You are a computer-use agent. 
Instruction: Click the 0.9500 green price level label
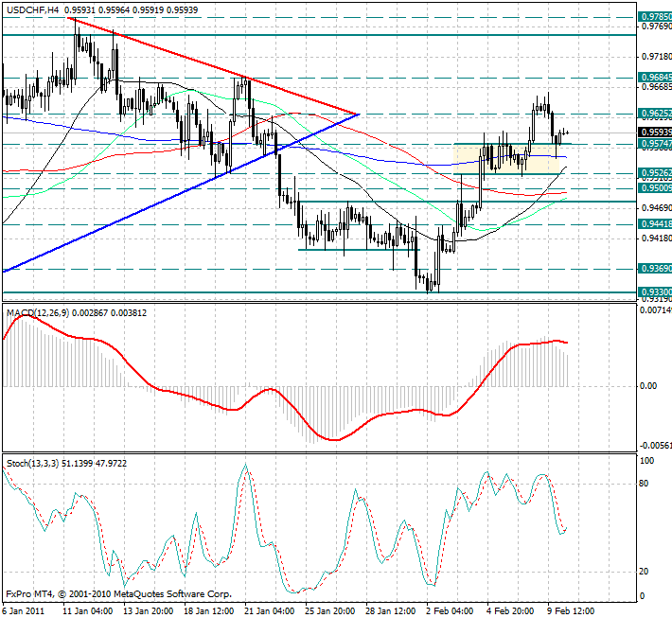click(x=655, y=188)
